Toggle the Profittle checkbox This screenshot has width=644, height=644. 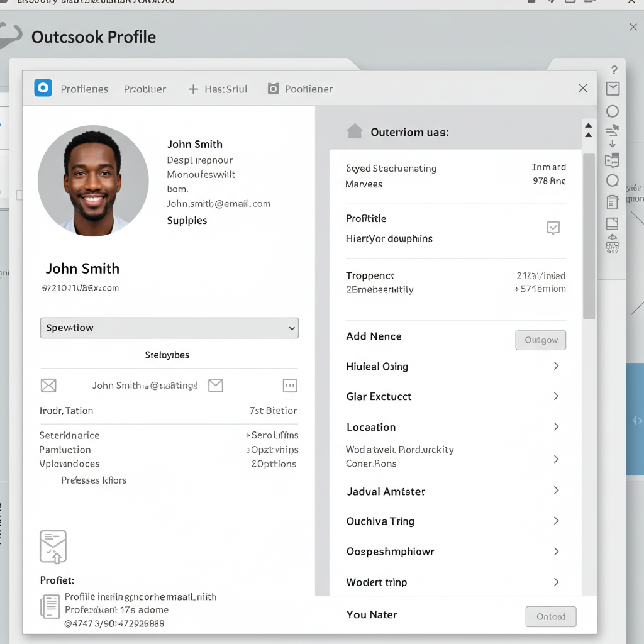coord(553,228)
